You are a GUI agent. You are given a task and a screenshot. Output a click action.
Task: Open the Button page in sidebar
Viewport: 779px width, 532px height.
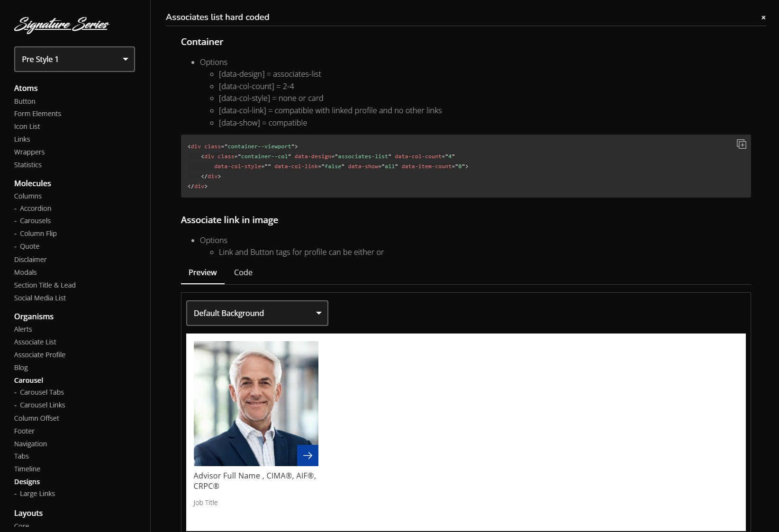(25, 101)
